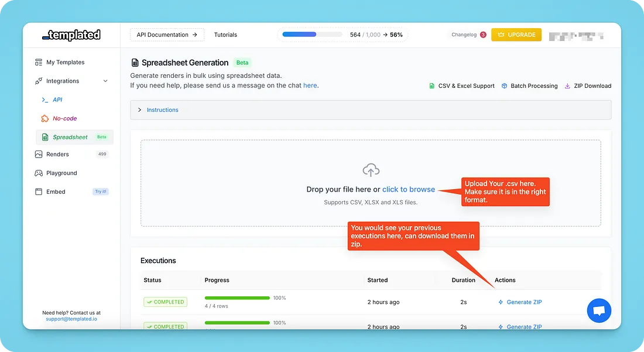Email support@templated.io link
This screenshot has height=352, width=644.
click(71, 319)
